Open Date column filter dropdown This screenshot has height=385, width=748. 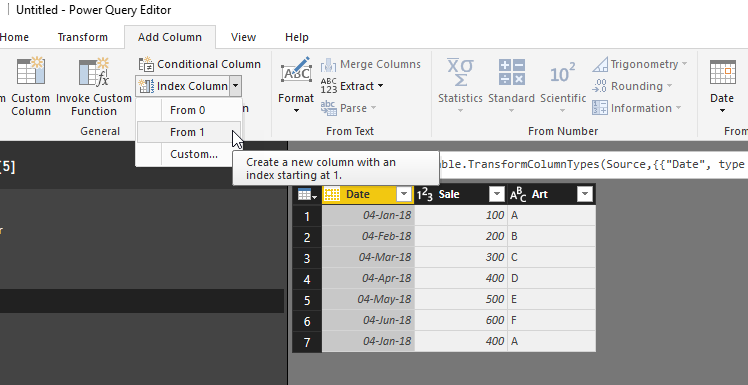click(x=404, y=194)
